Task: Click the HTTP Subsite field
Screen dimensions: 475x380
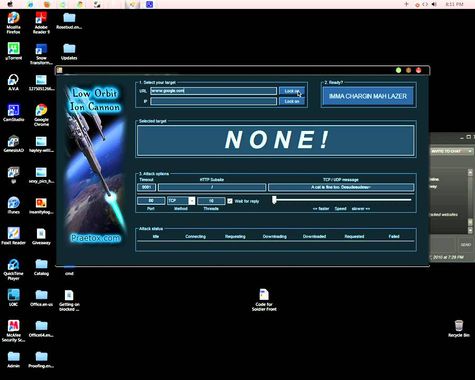Action: click(212, 187)
